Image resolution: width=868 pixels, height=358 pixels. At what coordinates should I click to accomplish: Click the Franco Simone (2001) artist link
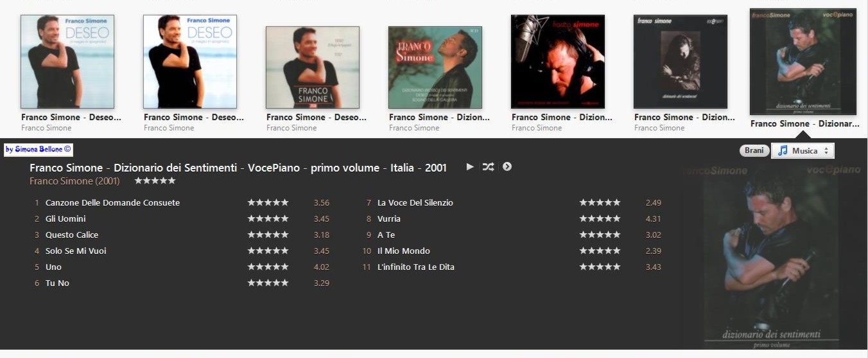point(74,181)
